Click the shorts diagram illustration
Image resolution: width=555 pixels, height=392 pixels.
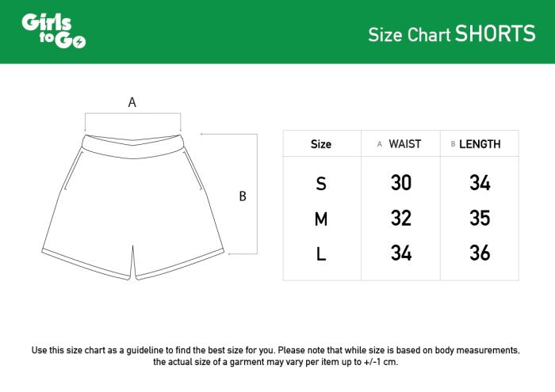click(x=132, y=207)
